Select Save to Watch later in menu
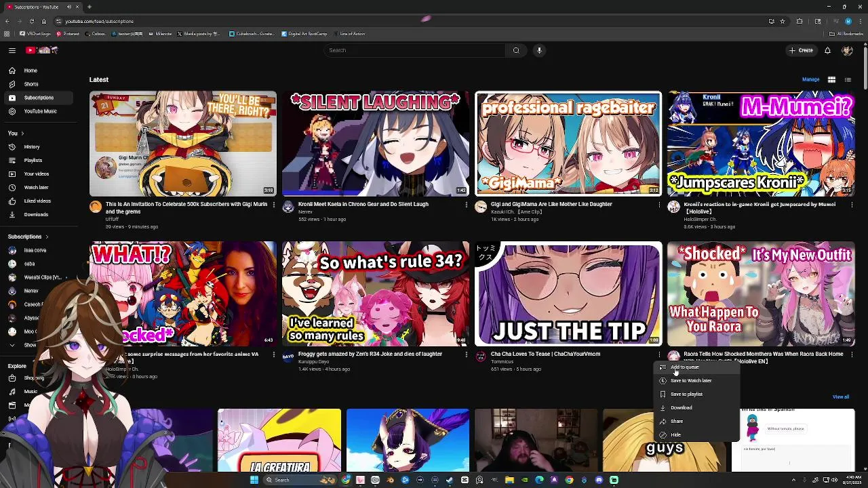868x488 pixels. [697, 381]
